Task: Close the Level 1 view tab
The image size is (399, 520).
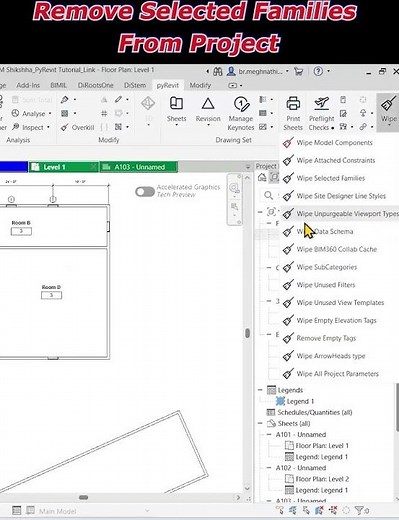Action: click(x=94, y=167)
